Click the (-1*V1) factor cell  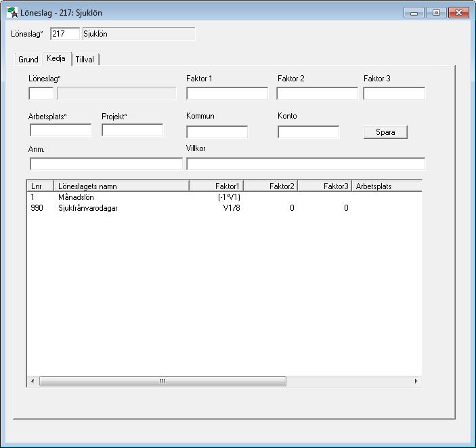229,197
